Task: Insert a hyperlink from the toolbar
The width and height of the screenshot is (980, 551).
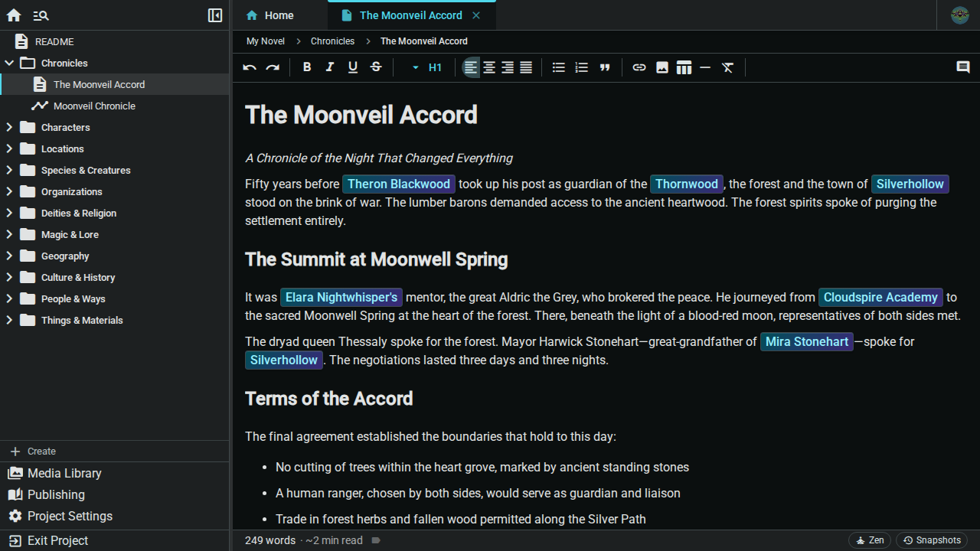Action: 639,67
